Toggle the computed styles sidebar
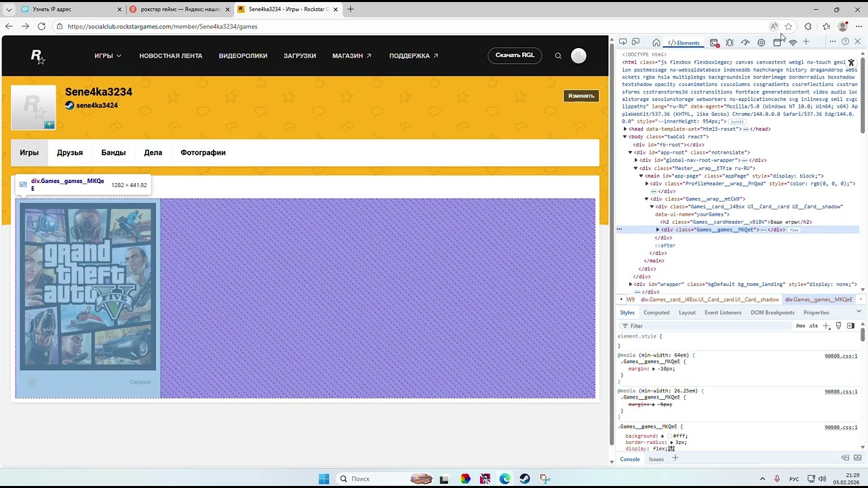The width and height of the screenshot is (868, 488). (850, 326)
